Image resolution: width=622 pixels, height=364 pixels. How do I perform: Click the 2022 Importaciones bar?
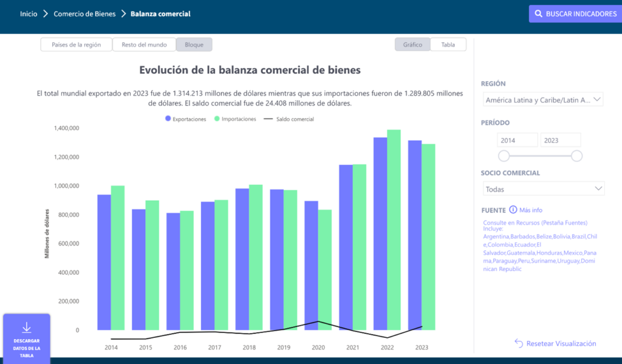394,231
